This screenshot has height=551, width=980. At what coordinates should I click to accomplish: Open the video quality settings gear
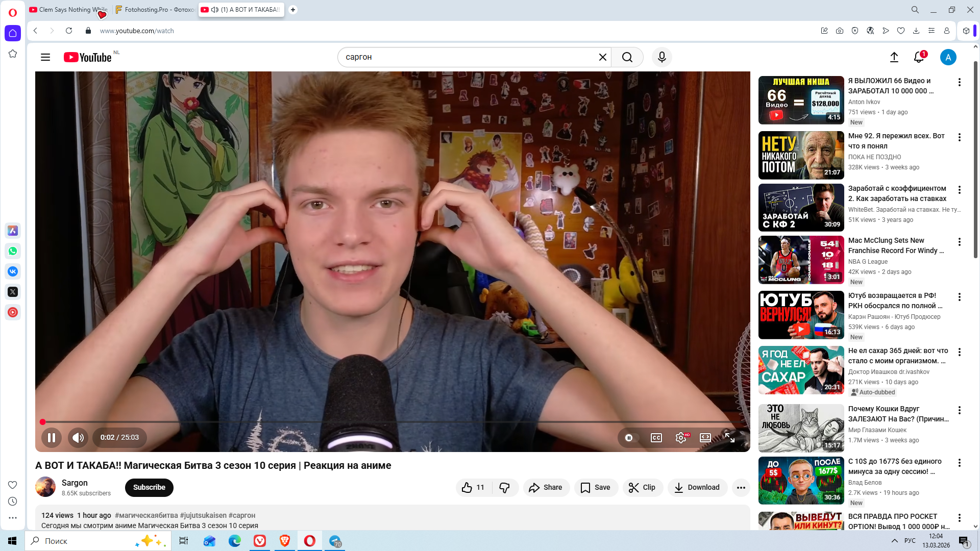click(x=681, y=438)
